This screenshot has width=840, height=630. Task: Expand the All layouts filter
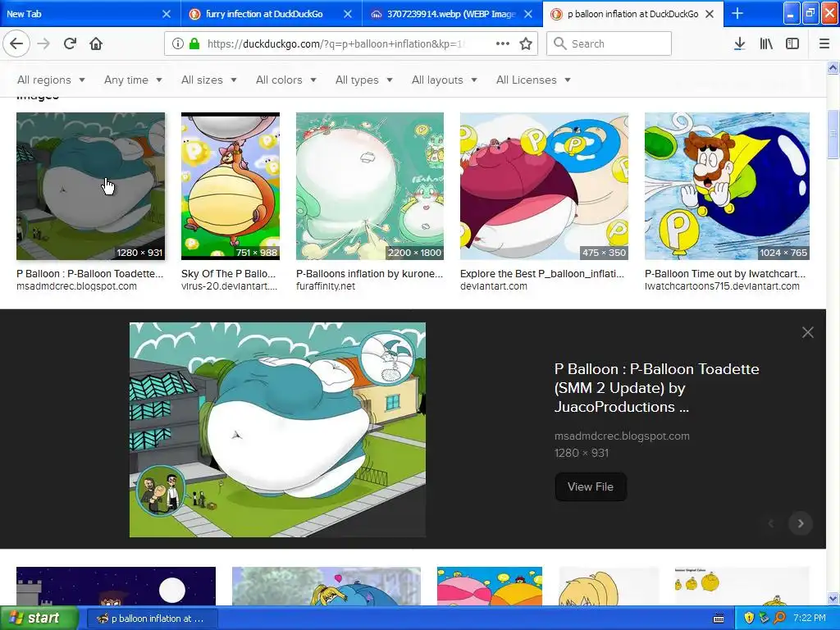(444, 80)
